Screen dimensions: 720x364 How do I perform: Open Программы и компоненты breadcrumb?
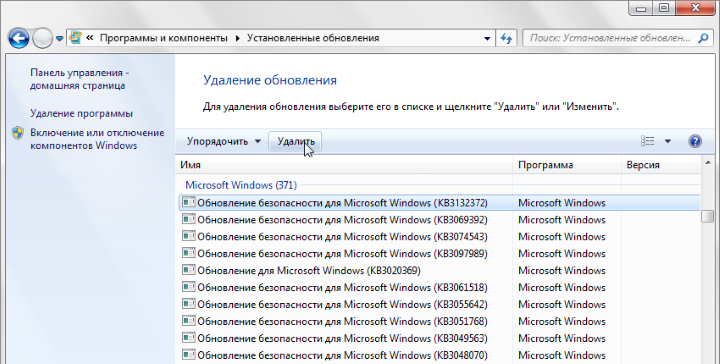[x=163, y=38]
